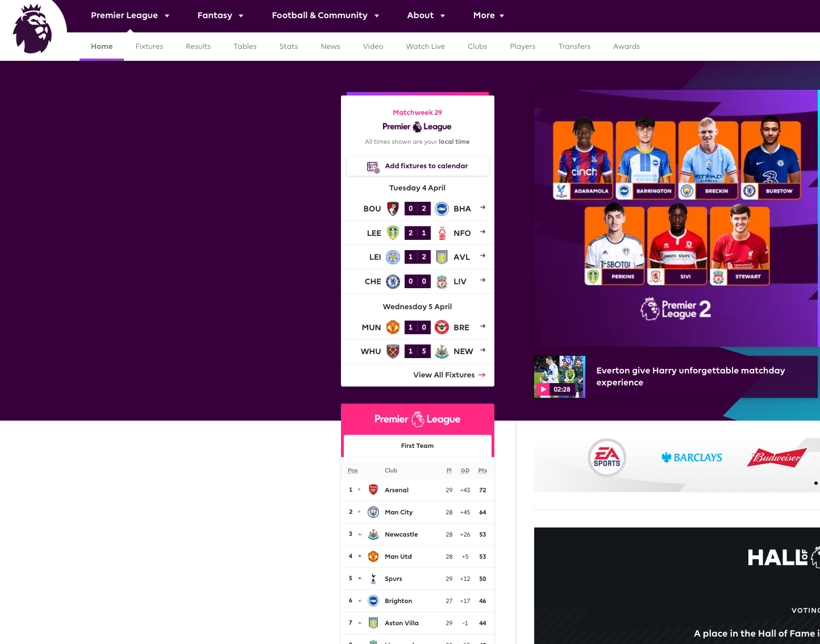Viewport: 820px width, 644px height.
Task: Click the calendar icon in Add fixtures
Action: [373, 167]
